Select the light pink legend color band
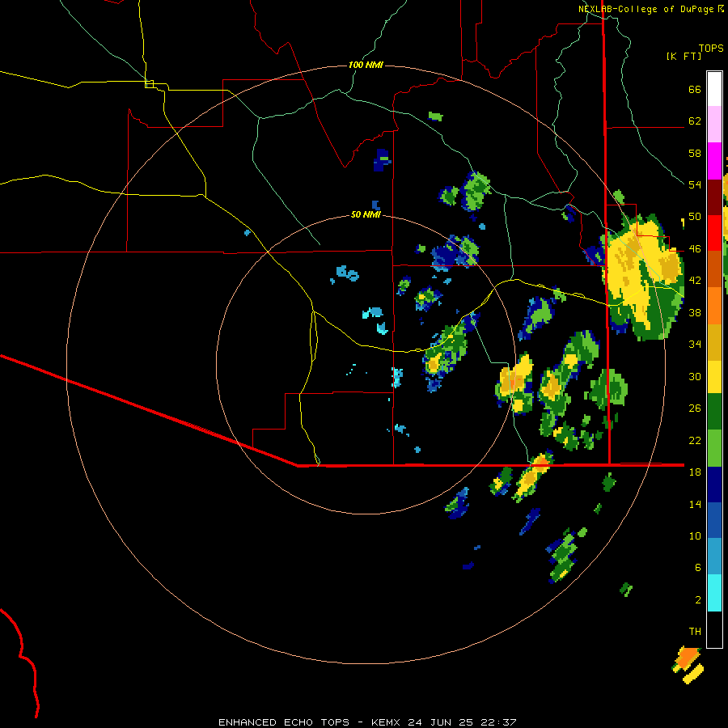The width and height of the screenshot is (728, 728). [x=714, y=125]
